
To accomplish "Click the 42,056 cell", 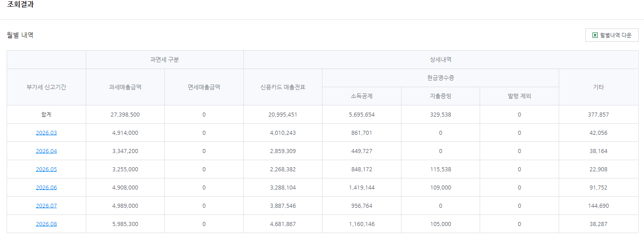I will [x=598, y=133].
